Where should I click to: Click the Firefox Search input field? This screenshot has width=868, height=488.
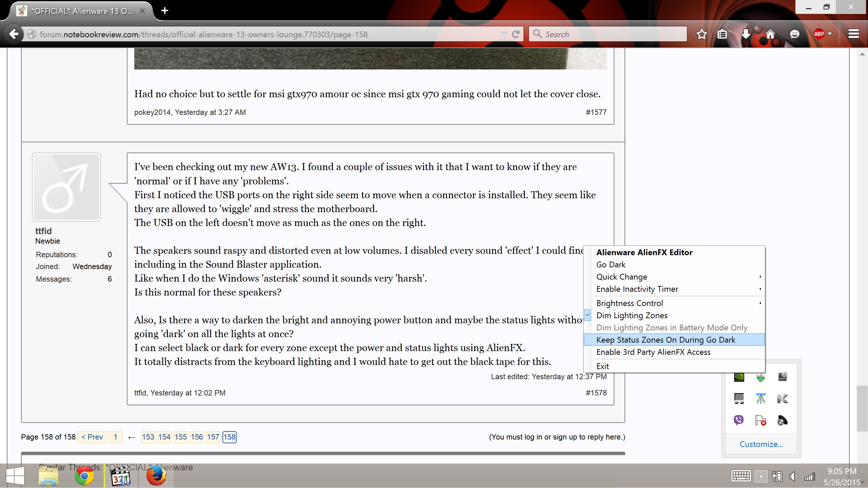point(610,34)
